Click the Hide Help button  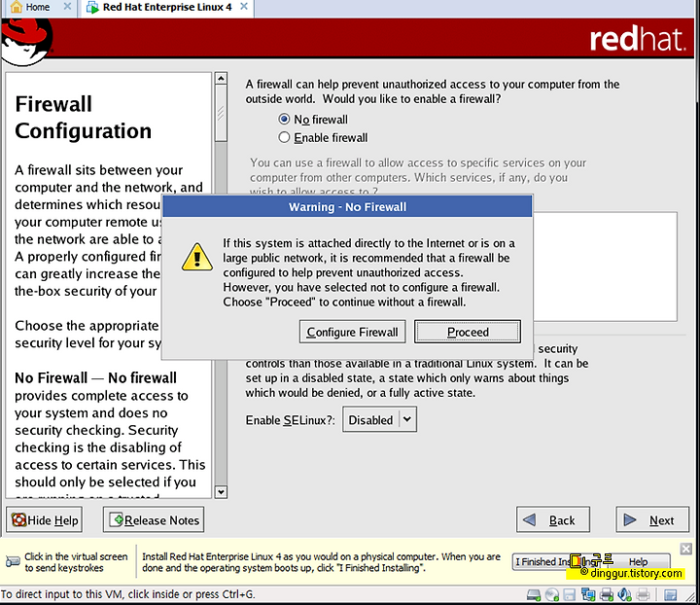pos(44,519)
